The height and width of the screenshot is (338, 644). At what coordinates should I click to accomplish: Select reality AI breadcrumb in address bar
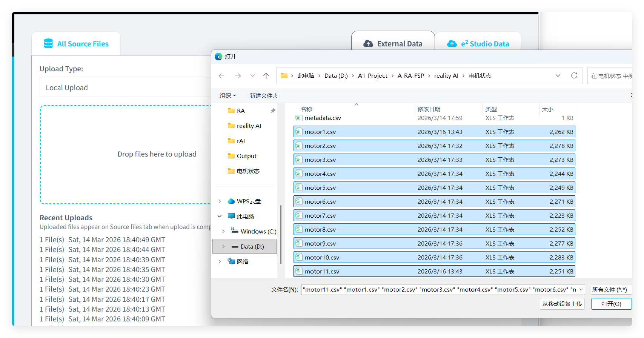(x=446, y=76)
